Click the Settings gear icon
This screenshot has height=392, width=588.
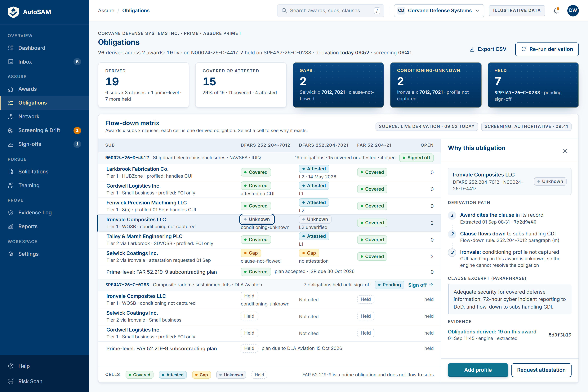point(11,254)
